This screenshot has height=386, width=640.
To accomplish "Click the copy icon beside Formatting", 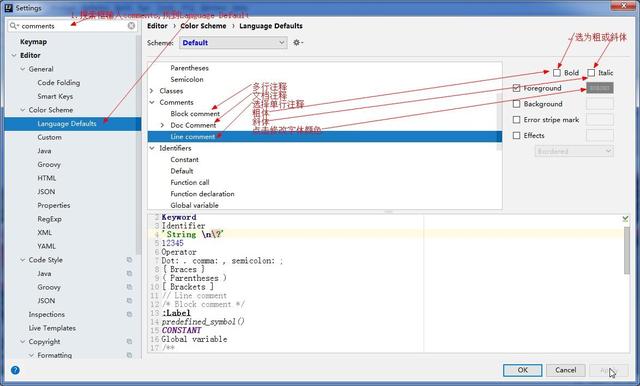I will pos(129,355).
